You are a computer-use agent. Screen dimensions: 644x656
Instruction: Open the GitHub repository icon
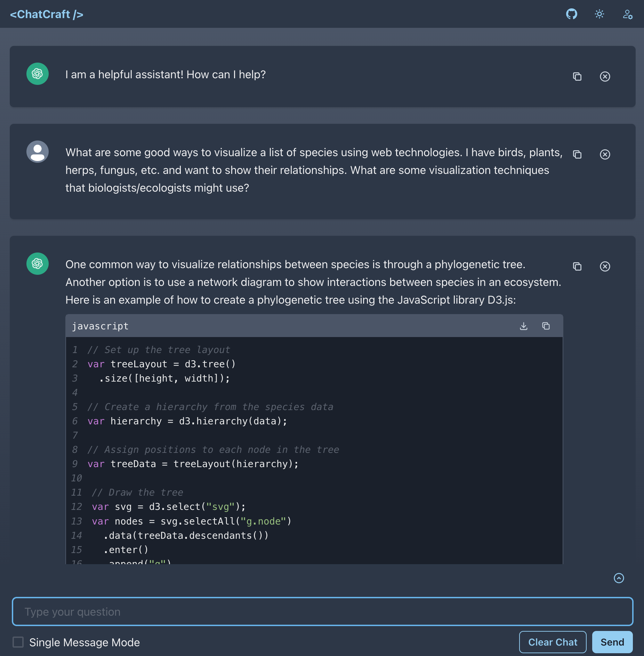(x=571, y=14)
